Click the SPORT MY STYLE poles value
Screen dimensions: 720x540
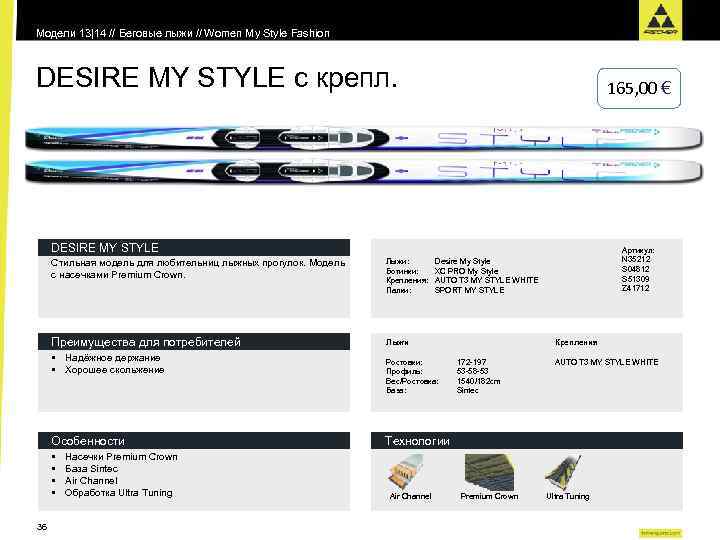point(469,290)
